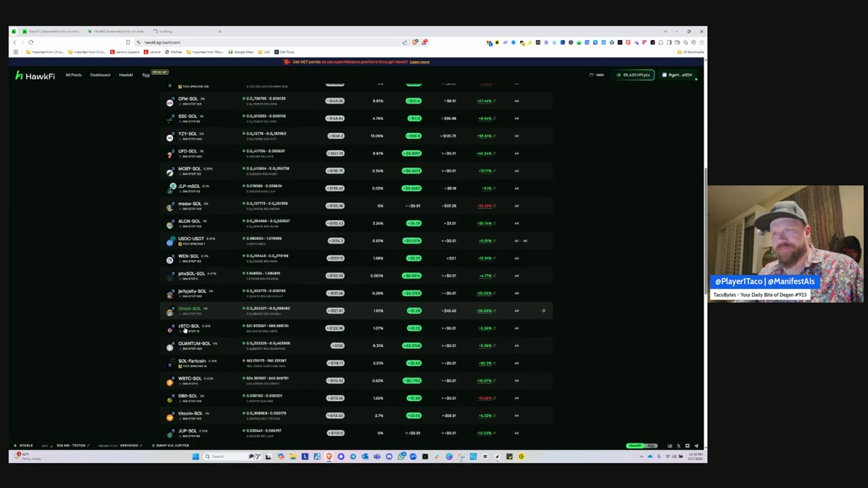Click the titcoin-SOL pool token icon
This screenshot has height=488, width=868.
tap(170, 416)
